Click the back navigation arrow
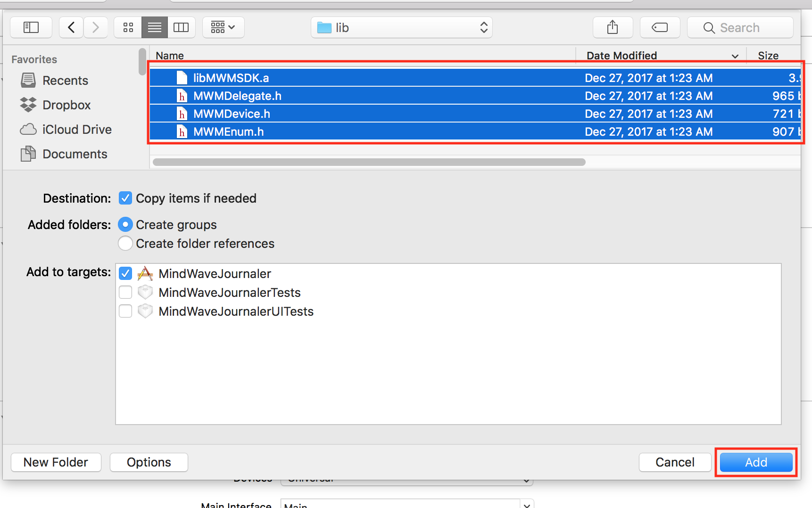The image size is (812, 508). point(71,27)
